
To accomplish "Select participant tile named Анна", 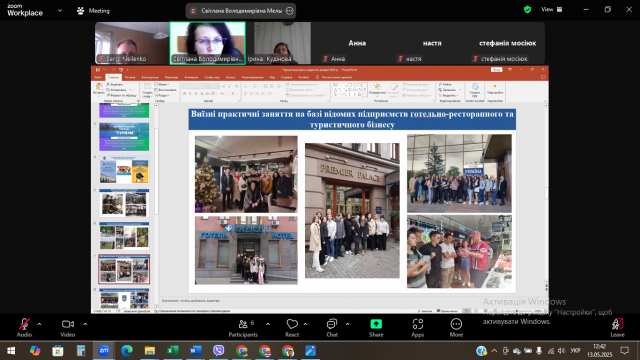I will pyautogui.click(x=357, y=43).
